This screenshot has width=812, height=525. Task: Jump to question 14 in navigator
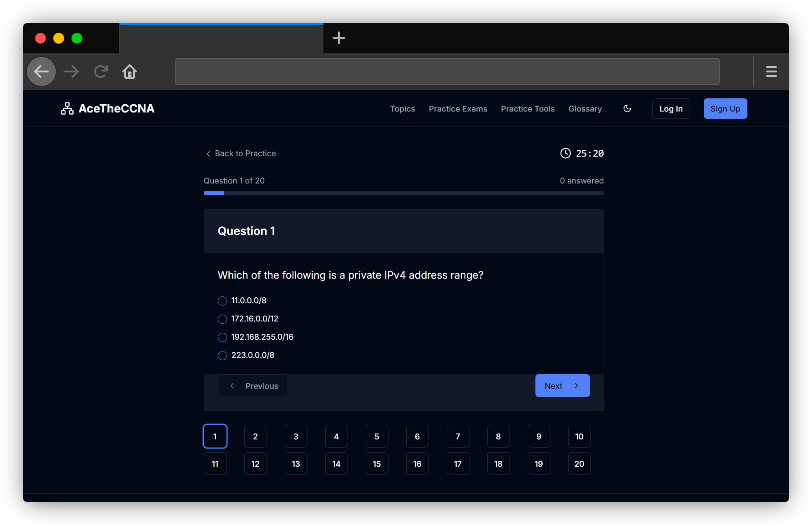coord(336,464)
